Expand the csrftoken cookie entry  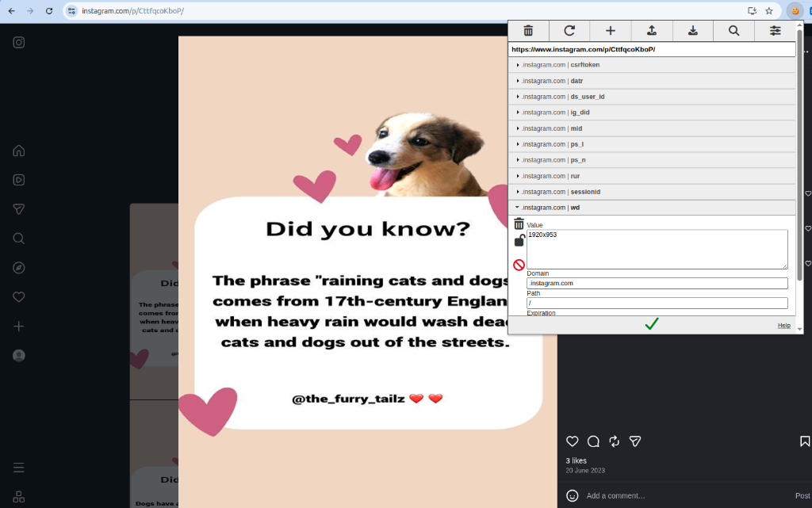518,65
